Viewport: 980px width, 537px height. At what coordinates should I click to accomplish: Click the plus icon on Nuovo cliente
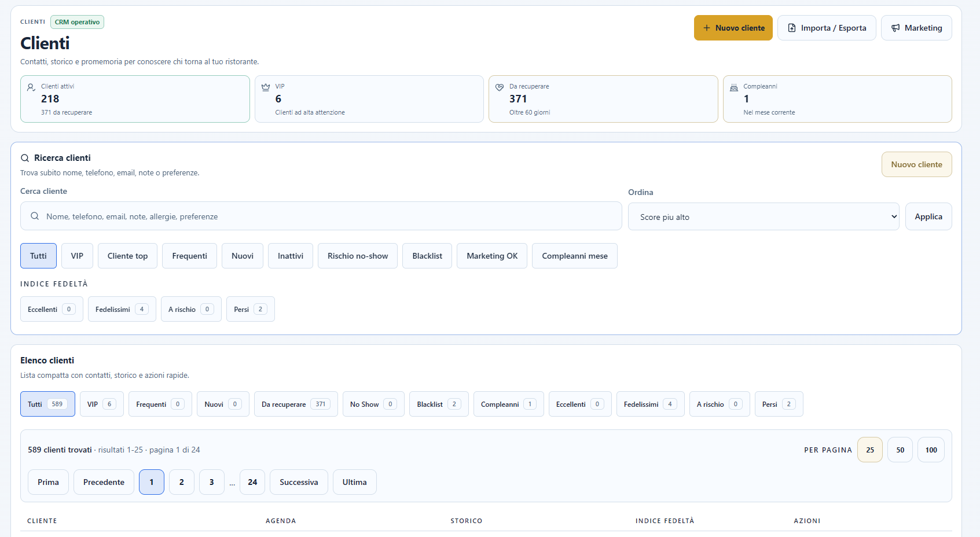[706, 28]
